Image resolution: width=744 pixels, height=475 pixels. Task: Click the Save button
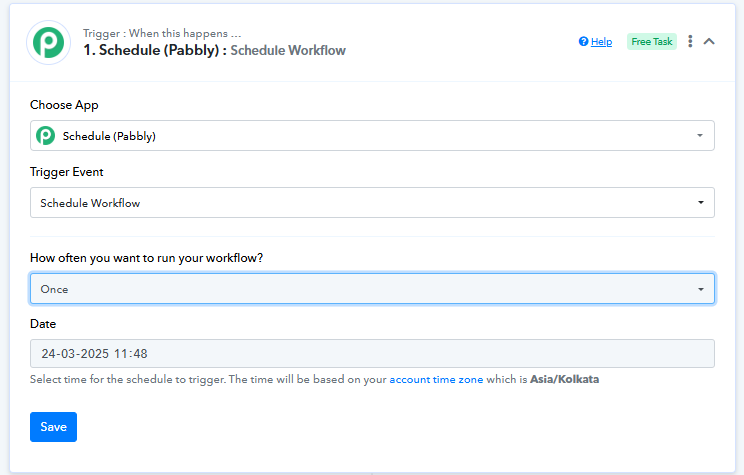53,427
